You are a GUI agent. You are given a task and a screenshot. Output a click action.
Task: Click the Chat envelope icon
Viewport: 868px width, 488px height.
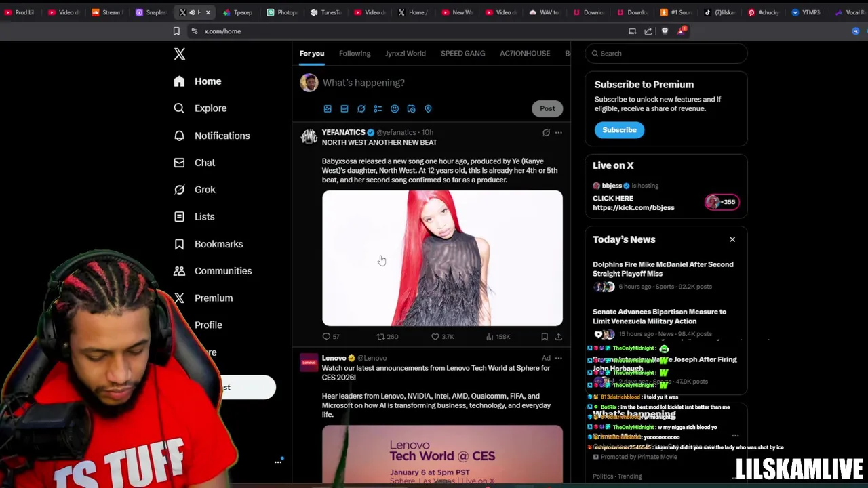(x=179, y=163)
